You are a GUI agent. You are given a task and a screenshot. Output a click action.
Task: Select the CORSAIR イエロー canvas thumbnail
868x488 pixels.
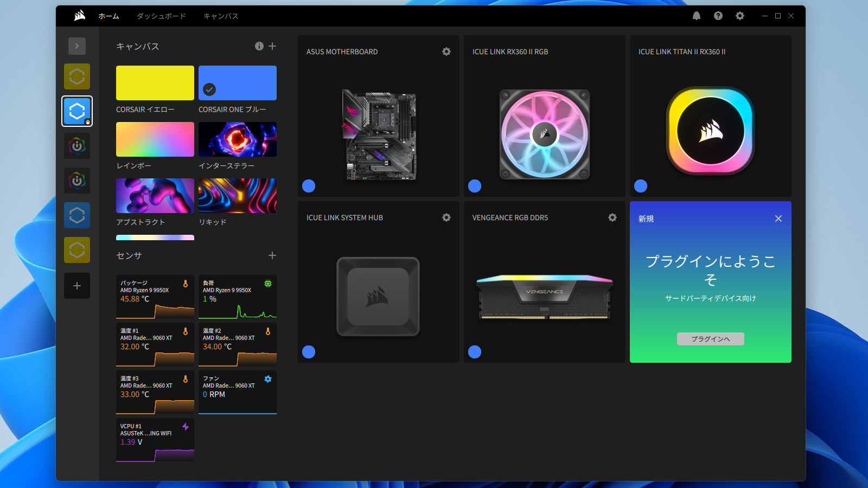[x=155, y=83]
